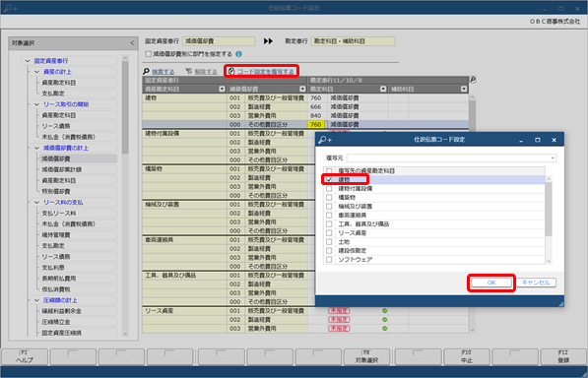Collapse the リース料の支払 tree node
Image resolution: width=588 pixels, height=378 pixels.
click(x=36, y=203)
